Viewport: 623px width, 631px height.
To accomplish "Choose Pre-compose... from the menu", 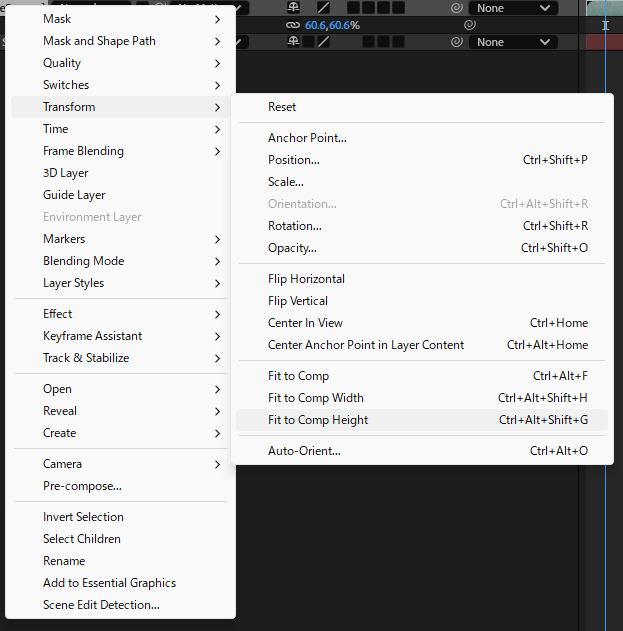I will [x=120, y=486].
